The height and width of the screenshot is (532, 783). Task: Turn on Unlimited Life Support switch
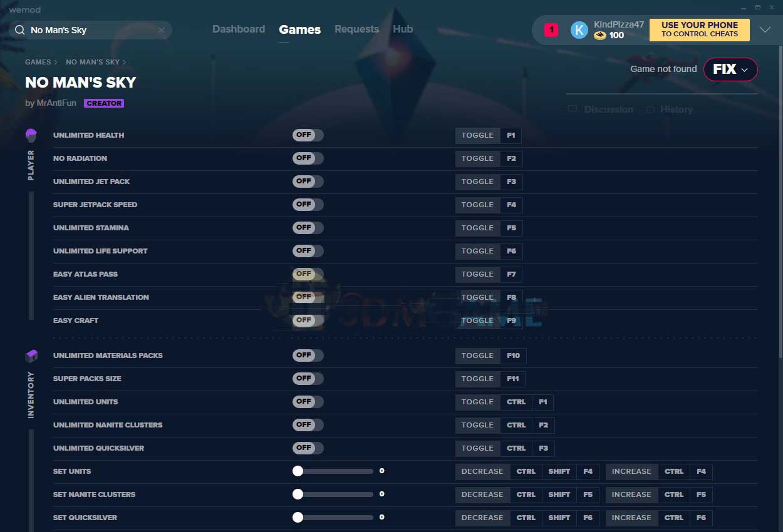(x=308, y=251)
